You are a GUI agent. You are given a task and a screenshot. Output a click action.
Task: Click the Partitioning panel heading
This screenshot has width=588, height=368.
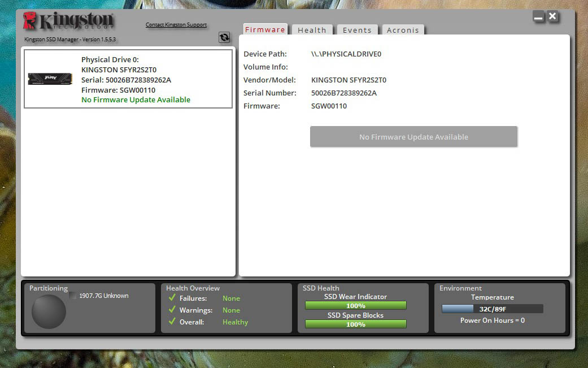tap(49, 288)
